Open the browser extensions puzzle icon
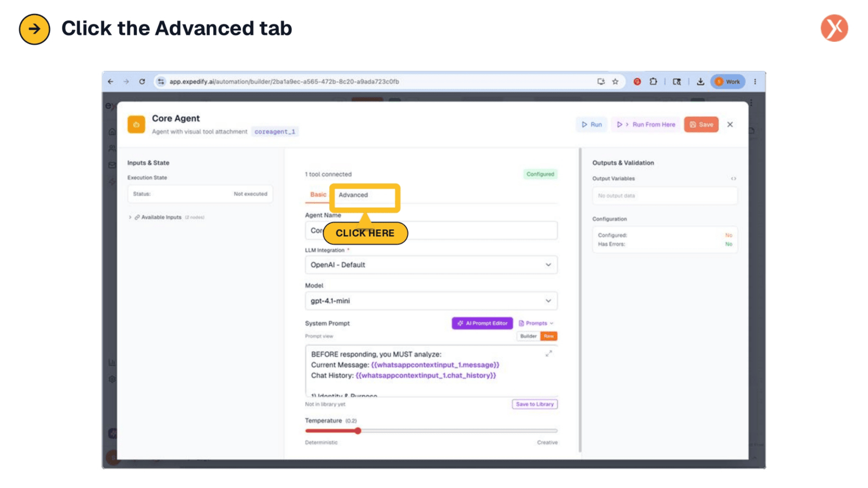The image size is (868, 488). [x=654, y=81]
